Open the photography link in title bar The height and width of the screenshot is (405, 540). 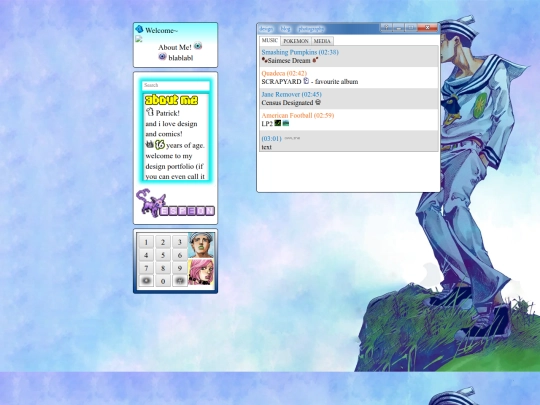311,29
